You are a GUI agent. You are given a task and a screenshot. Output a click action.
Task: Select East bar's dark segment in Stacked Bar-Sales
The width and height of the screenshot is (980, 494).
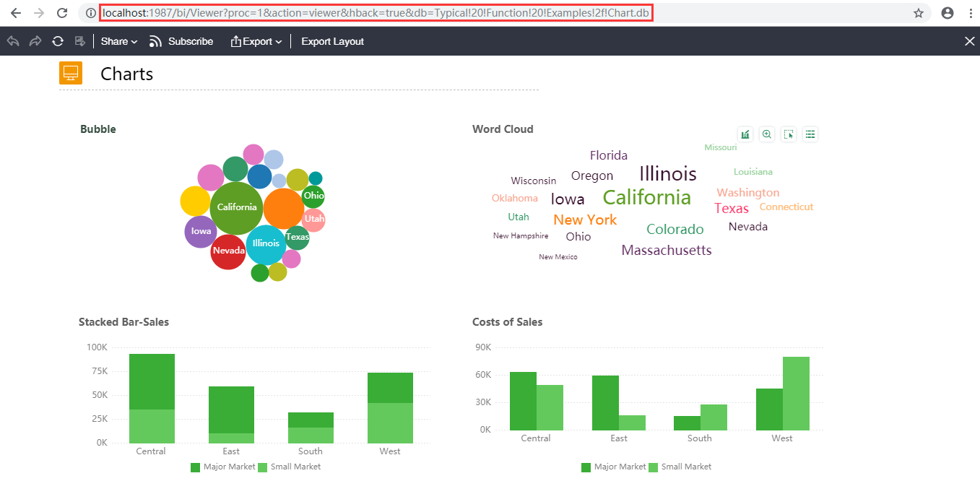tap(231, 409)
